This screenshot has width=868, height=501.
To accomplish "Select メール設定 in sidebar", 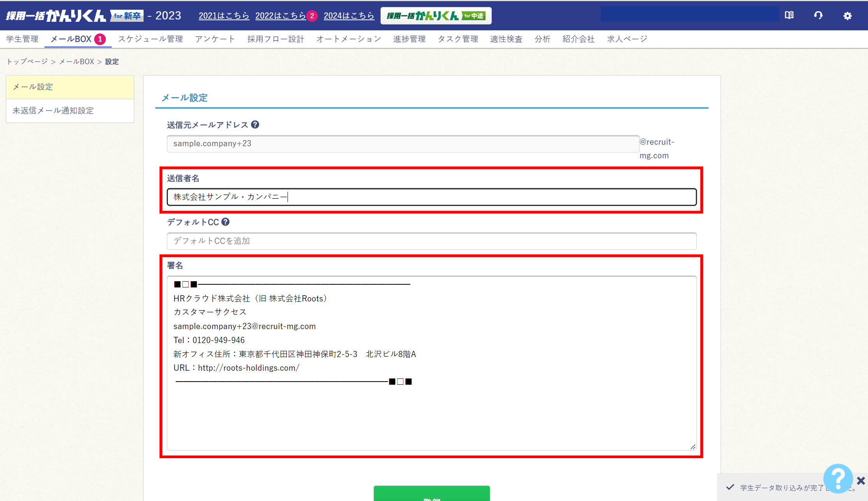I will (33, 87).
